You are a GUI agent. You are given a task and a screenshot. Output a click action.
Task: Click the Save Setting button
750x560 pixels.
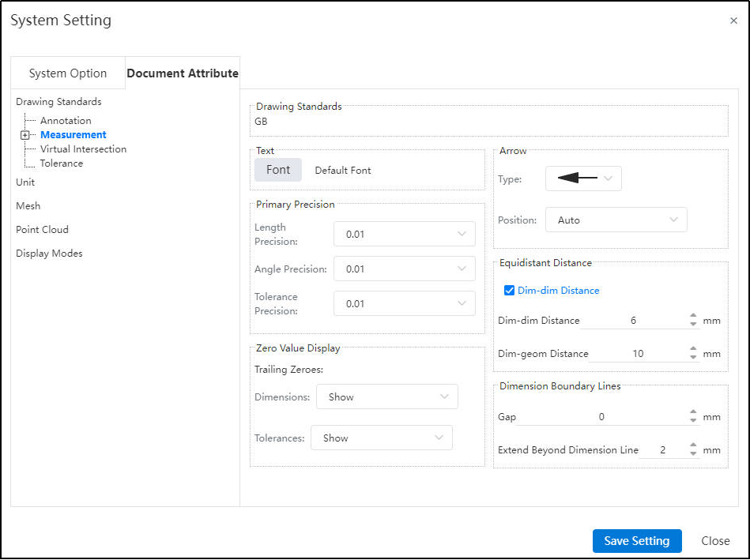[x=637, y=541]
